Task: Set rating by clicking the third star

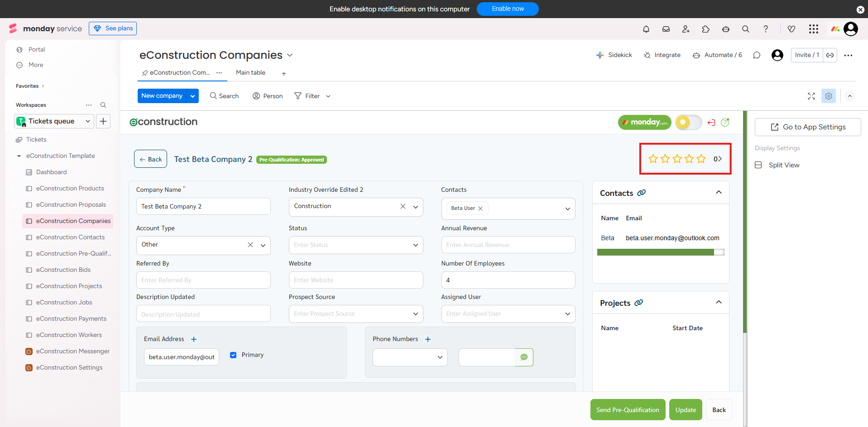Action: 677,159
